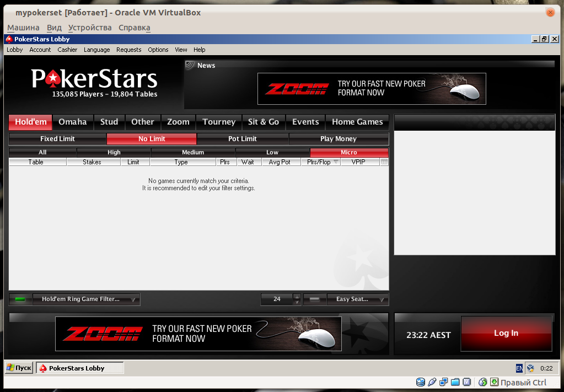
Task: Sort by the Plrs/Flop column
Action: pos(320,162)
